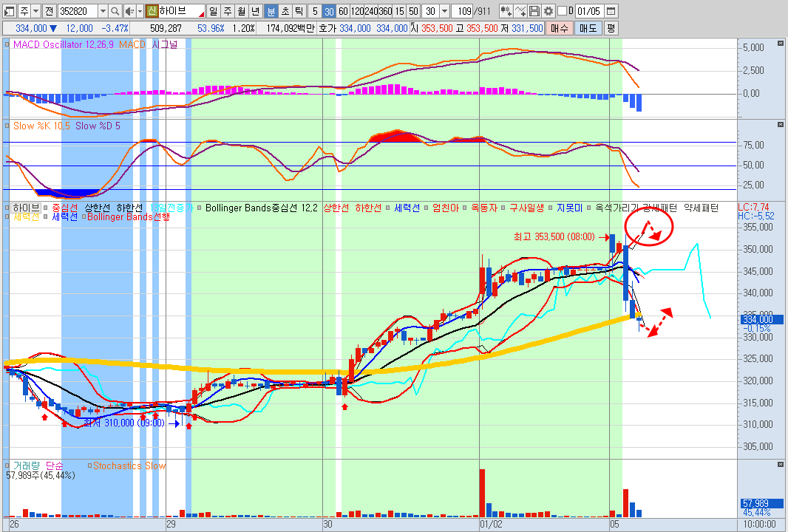Click the date input field 01/05
Image resolution: width=788 pixels, height=532 pixels.
coord(589,11)
